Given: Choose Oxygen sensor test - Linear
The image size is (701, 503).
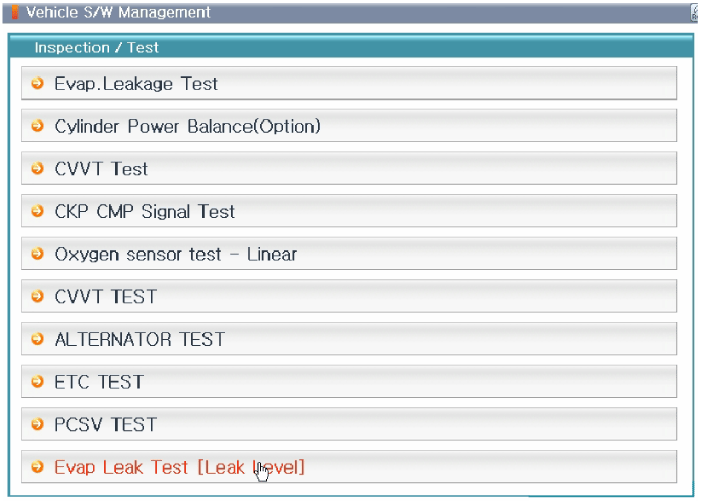Looking at the screenshot, I should pyautogui.click(x=175, y=254).
